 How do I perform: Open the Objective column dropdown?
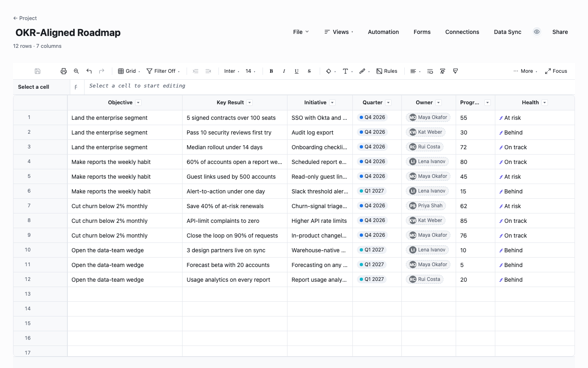coord(138,103)
